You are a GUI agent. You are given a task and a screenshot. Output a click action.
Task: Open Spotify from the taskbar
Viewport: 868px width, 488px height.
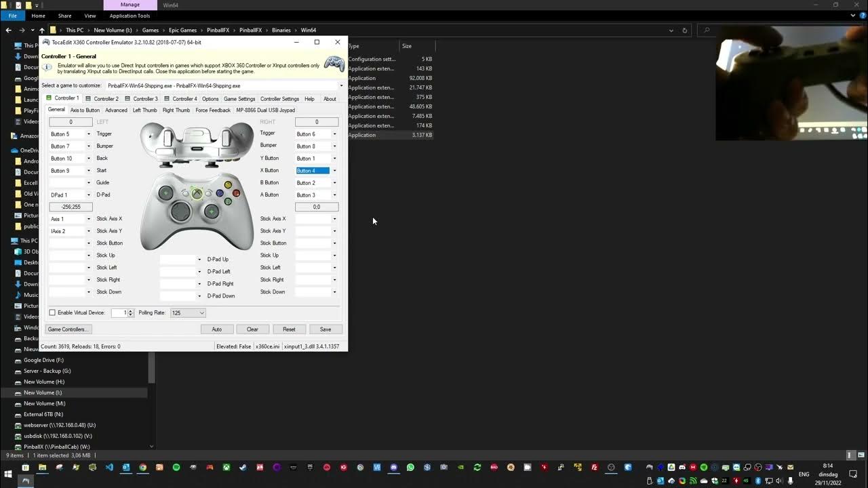[176, 467]
